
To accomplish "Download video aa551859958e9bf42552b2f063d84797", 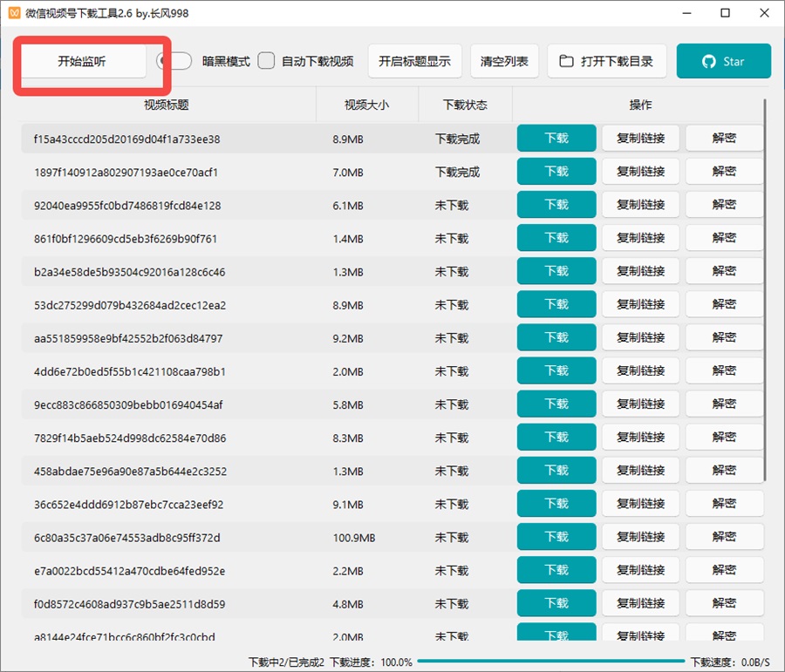I will point(556,337).
